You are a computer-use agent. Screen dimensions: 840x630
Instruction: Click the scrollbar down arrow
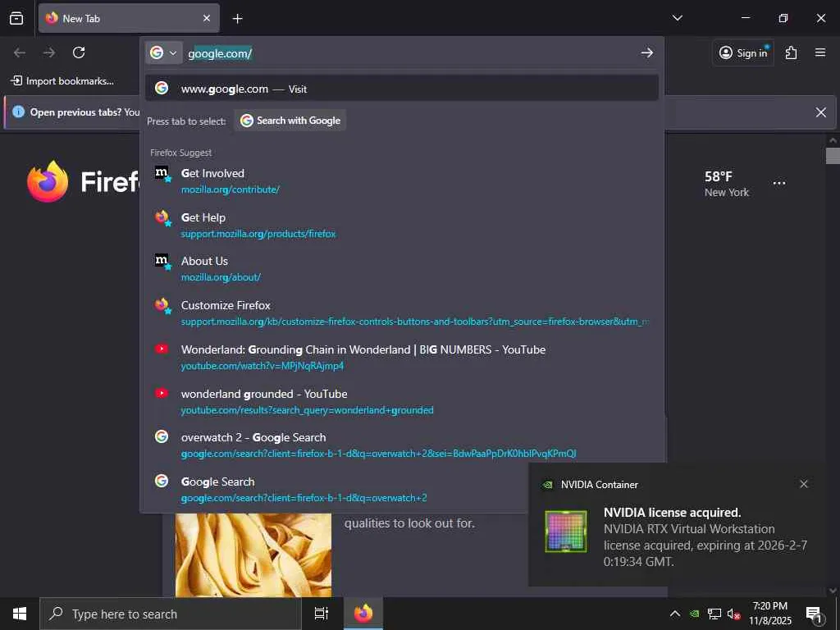coord(833,591)
